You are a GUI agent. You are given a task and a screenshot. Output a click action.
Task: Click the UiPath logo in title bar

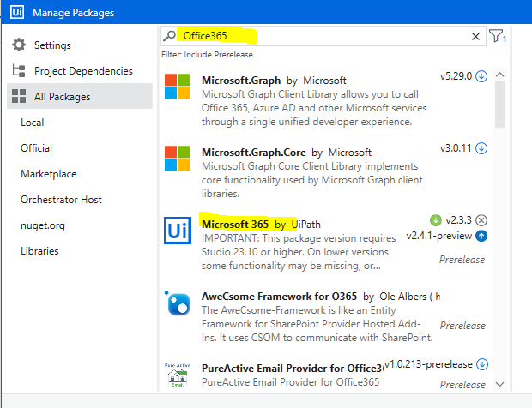click(15, 13)
